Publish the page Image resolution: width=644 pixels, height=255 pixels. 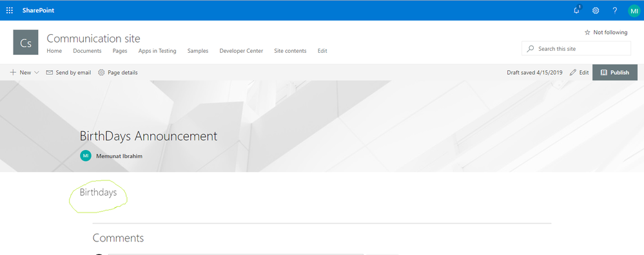(x=615, y=73)
